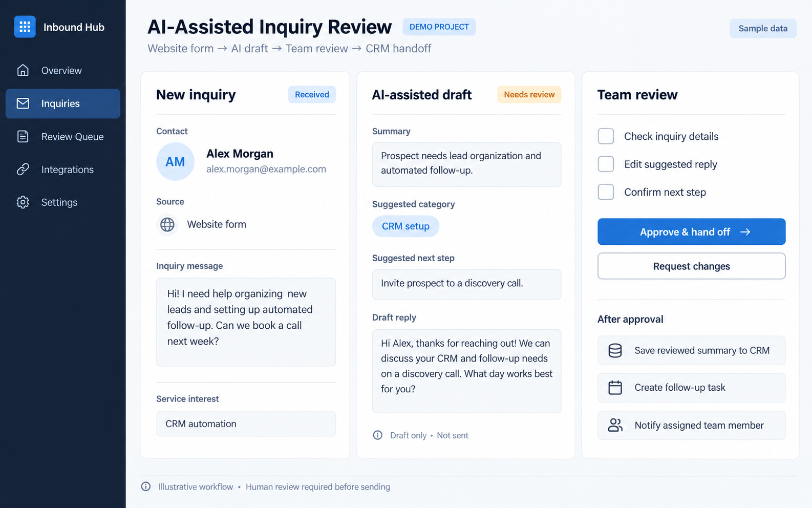
Task: Click the info icon next to Draft only
Action: pos(378,435)
